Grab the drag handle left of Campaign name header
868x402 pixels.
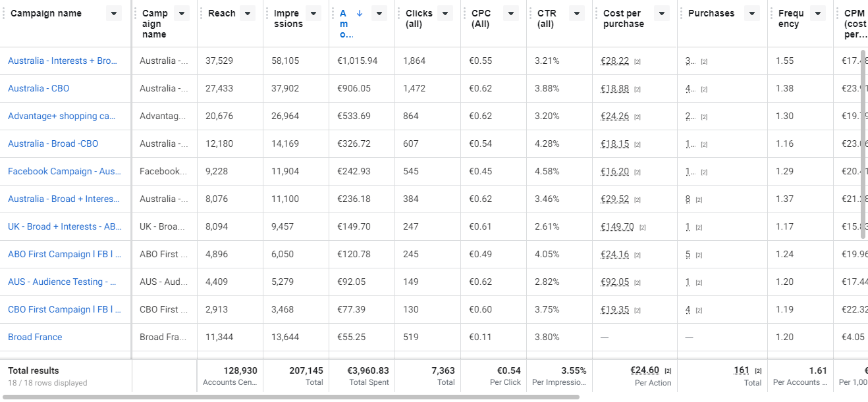[x=4, y=13]
